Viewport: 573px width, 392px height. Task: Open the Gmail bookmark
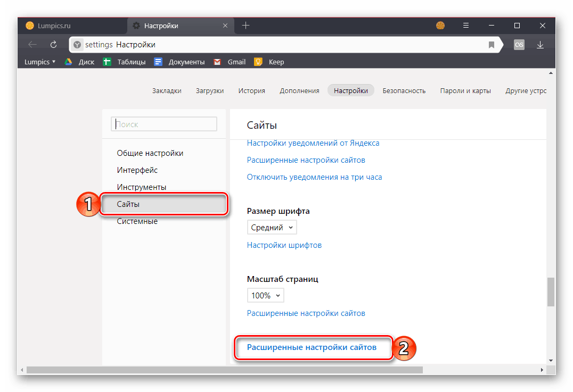(230, 62)
